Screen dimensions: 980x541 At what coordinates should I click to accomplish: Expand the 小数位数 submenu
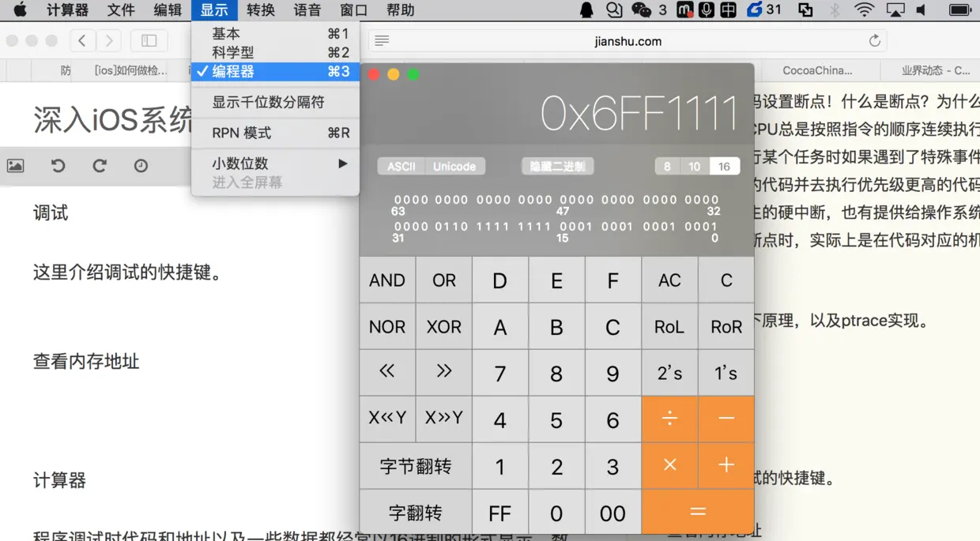click(275, 163)
